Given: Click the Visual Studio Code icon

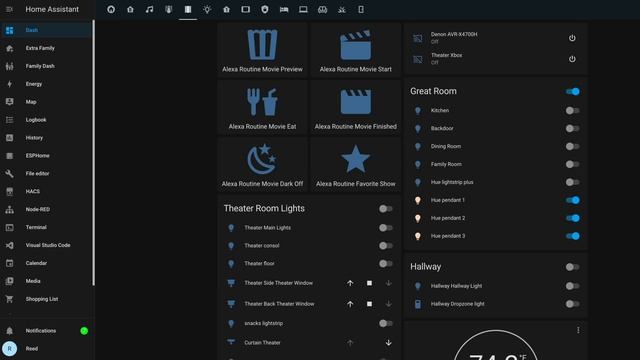Looking at the screenshot, I should 9,245.
